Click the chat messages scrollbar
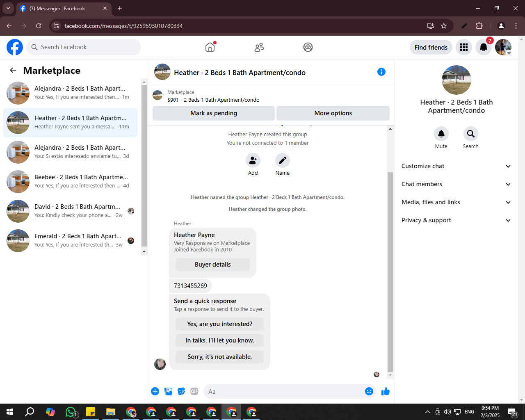Image resolution: width=525 pixels, height=420 pixels. [390, 272]
